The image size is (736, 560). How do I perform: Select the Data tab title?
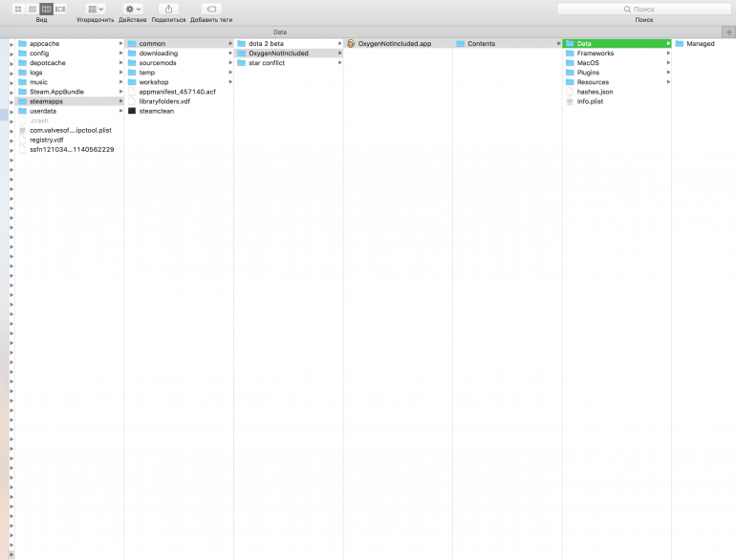click(x=279, y=32)
